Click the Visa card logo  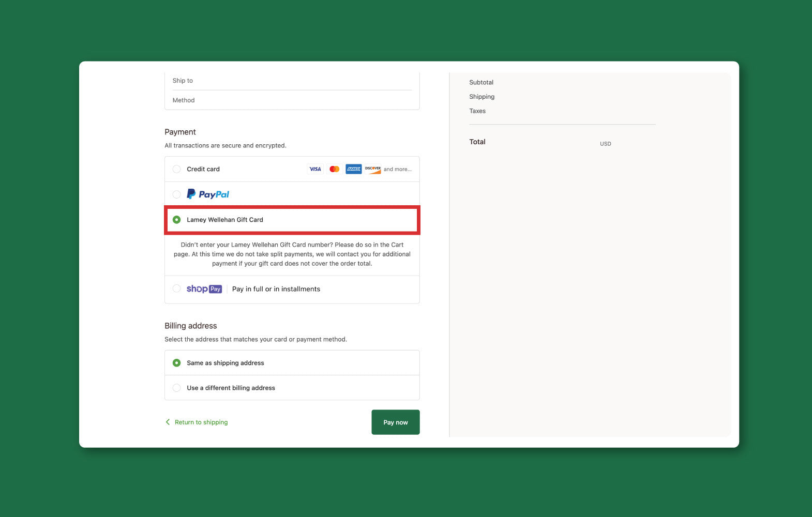[315, 169]
